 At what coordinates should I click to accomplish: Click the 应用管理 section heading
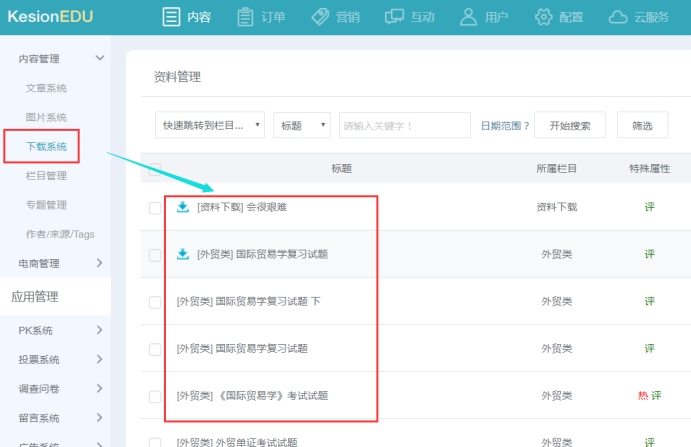point(35,296)
